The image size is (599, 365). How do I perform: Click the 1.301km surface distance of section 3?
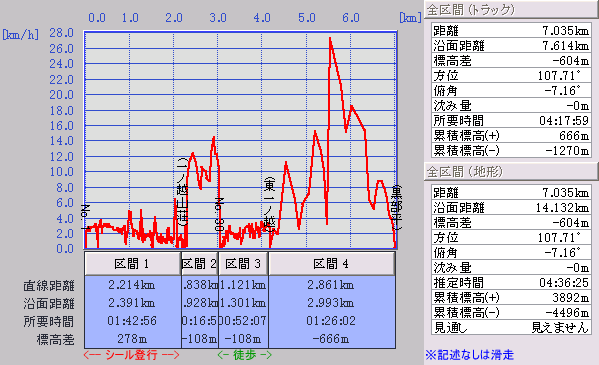pyautogui.click(x=243, y=303)
